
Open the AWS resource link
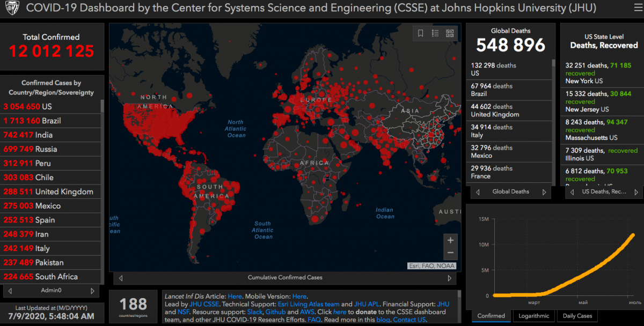coord(308,312)
